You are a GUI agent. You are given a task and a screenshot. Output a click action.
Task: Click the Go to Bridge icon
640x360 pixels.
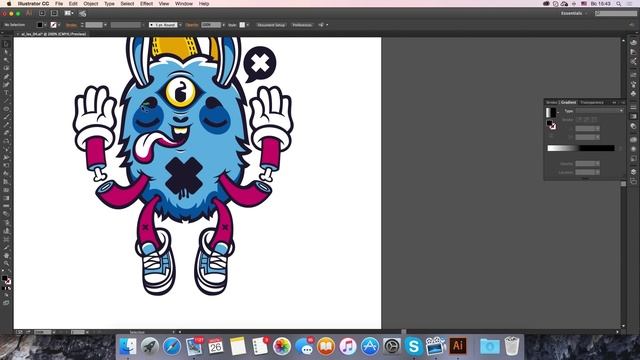click(x=42, y=13)
